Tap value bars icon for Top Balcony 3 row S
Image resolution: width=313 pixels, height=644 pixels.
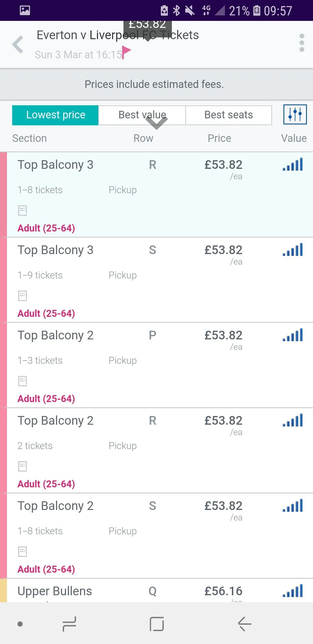tap(293, 250)
